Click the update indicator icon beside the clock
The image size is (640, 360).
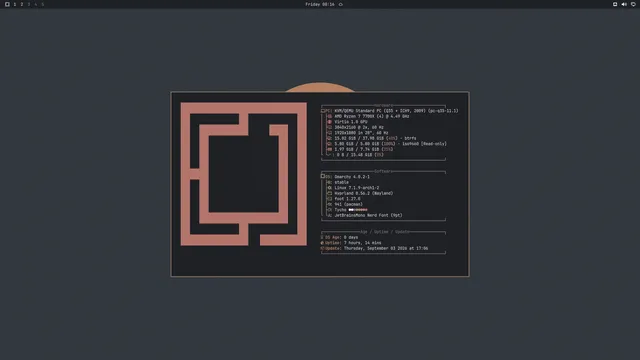[341, 4]
